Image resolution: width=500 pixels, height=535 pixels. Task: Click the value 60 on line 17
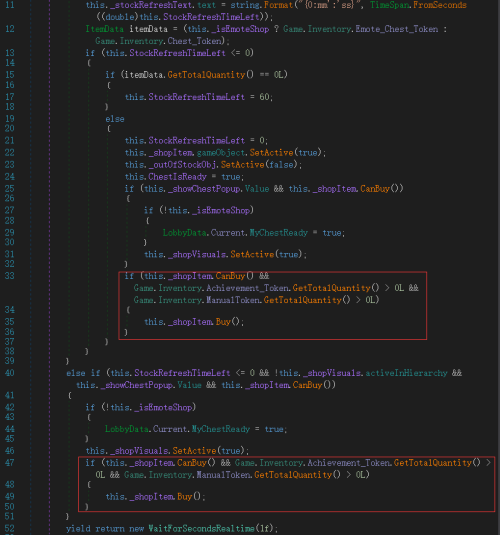pyautogui.click(x=264, y=97)
